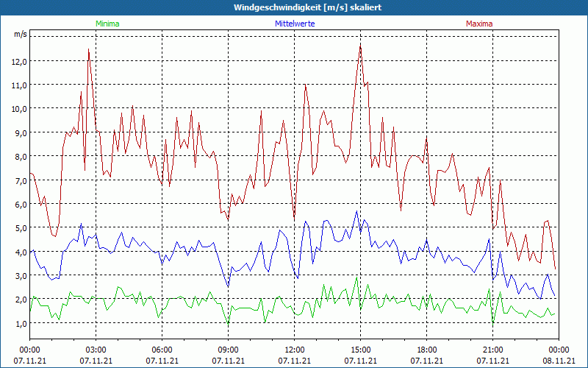Image resolution: width=588 pixels, height=368 pixels.
Task: Click the 8,0 y-axis value
Action: coord(21,157)
